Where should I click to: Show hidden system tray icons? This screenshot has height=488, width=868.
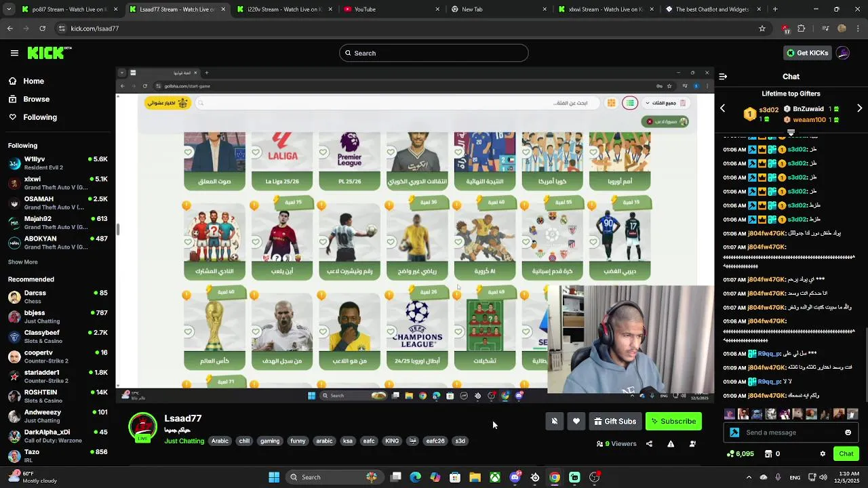pos(749,477)
